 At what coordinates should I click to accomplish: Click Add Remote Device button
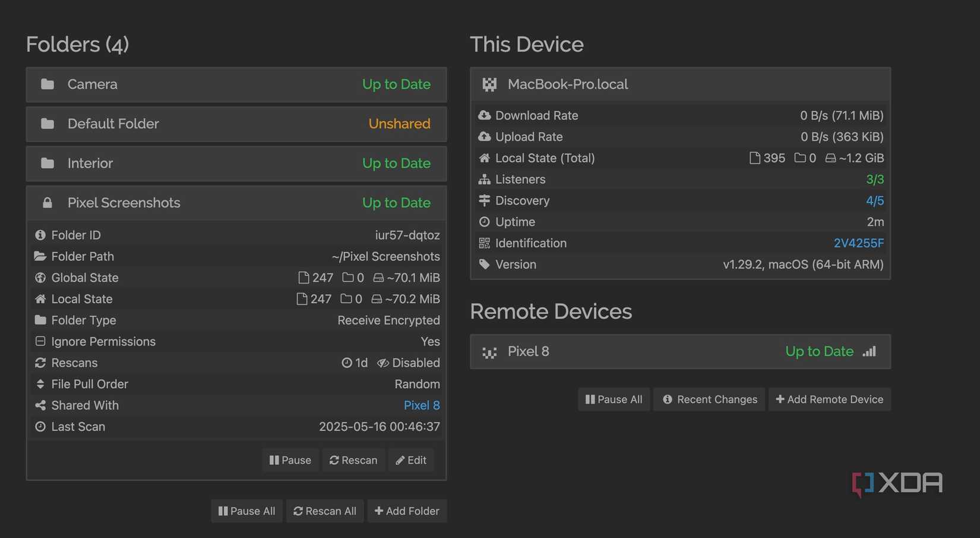830,399
